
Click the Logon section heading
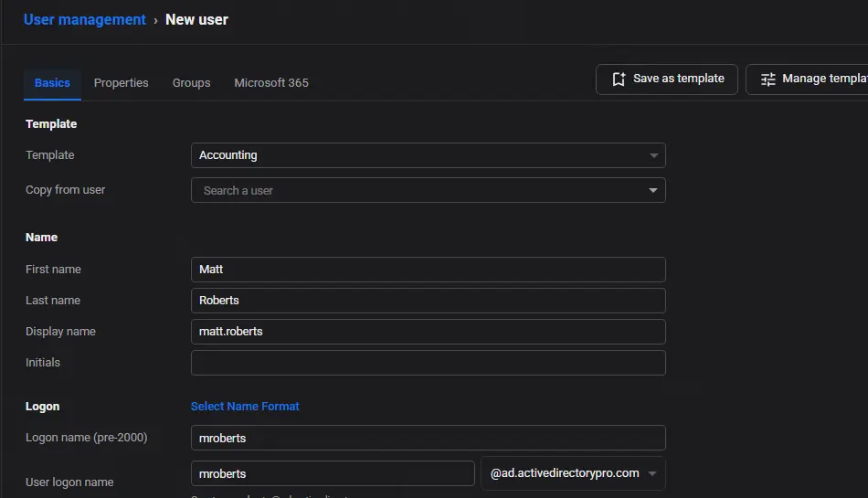pos(42,407)
